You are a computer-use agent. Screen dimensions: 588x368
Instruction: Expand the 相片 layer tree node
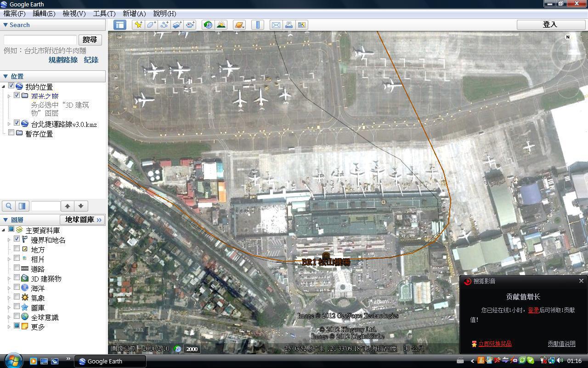click(9, 259)
